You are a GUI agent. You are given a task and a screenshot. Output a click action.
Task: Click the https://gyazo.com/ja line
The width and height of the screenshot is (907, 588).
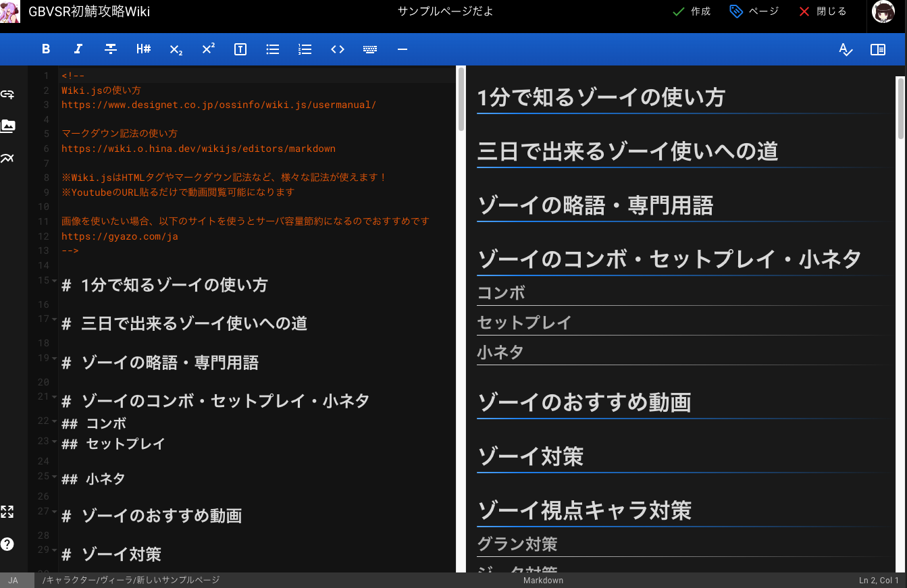tap(120, 236)
